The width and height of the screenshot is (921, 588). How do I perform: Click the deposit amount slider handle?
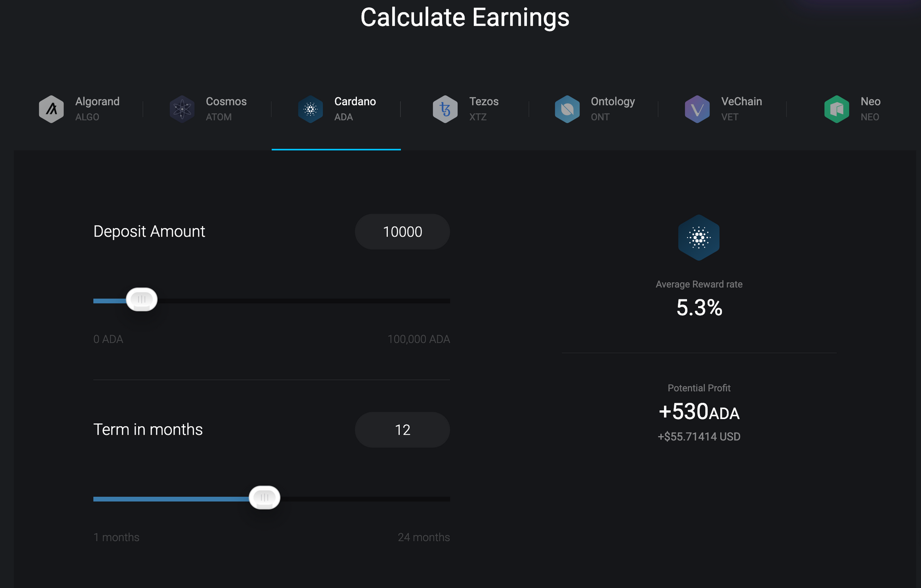pos(142,300)
